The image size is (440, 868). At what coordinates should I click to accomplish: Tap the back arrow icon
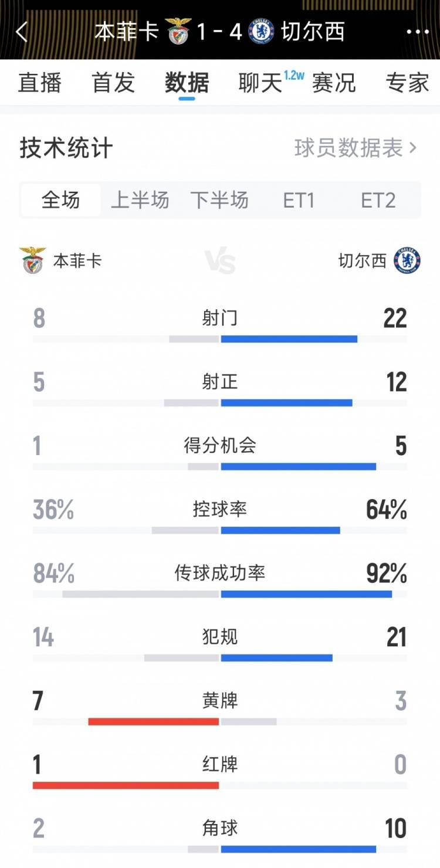coord(22,32)
